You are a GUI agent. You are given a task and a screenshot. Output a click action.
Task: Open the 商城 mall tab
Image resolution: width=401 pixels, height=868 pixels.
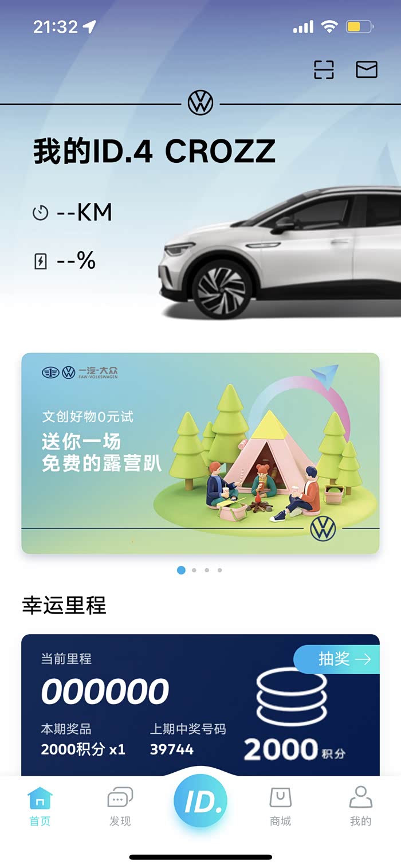[281, 806]
